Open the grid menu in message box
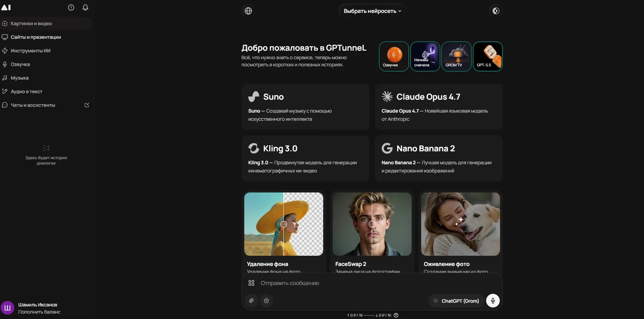 pos(251,283)
